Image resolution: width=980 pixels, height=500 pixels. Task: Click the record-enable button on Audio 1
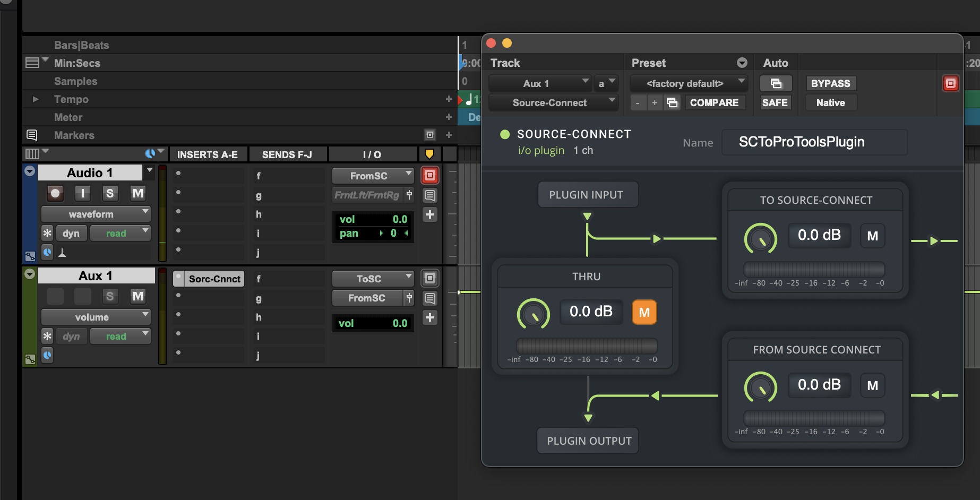click(x=55, y=193)
